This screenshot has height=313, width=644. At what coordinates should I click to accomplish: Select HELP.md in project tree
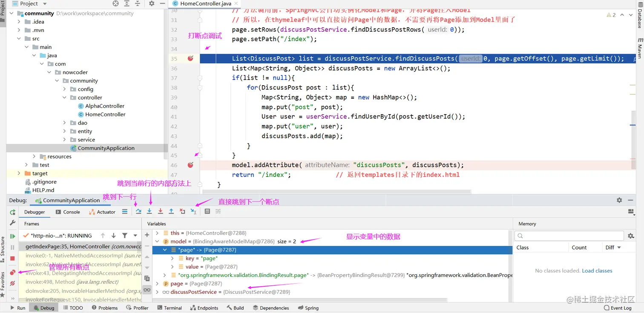click(43, 190)
